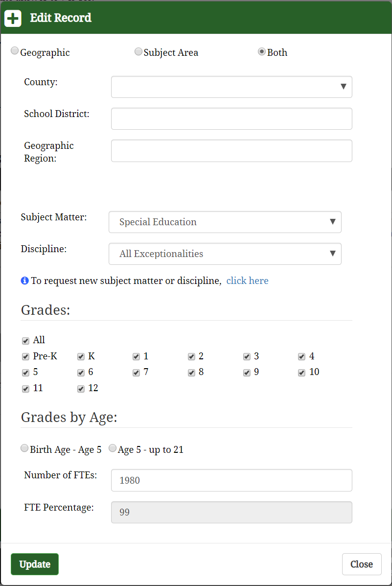
Task: Expand the Subject Matter dropdown
Action: [225, 222]
